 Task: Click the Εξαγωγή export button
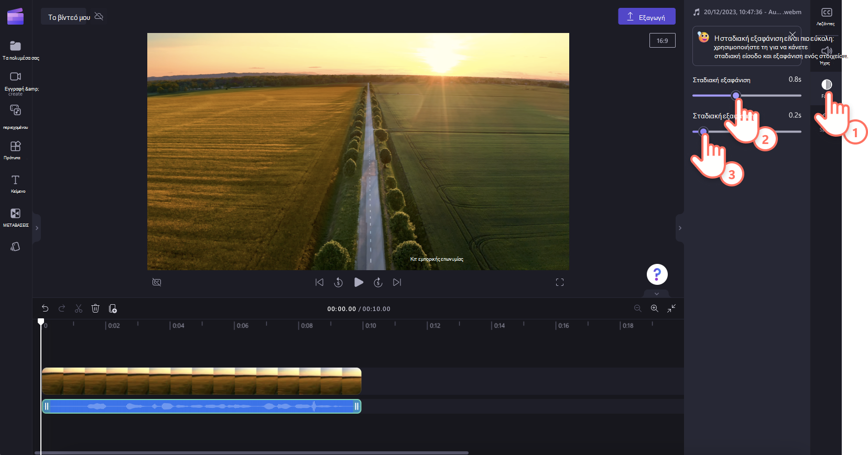(647, 17)
